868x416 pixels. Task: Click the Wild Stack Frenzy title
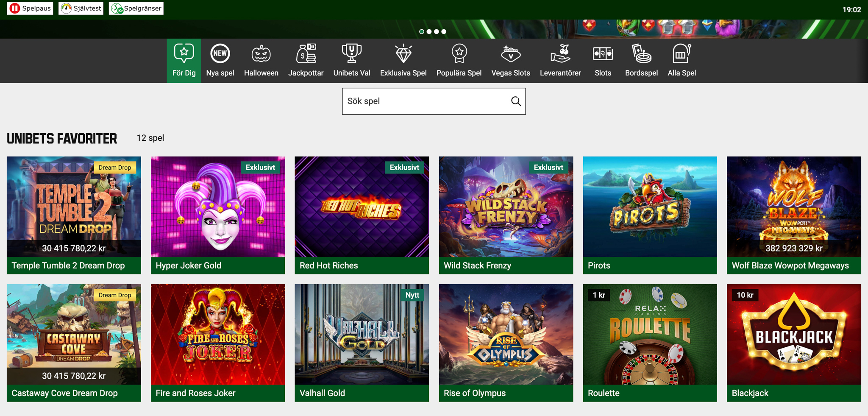(x=477, y=265)
